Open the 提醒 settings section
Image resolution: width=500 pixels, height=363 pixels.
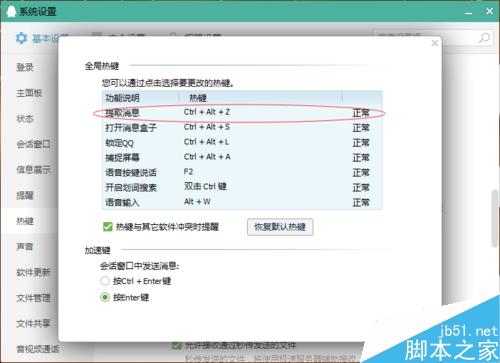coord(25,195)
